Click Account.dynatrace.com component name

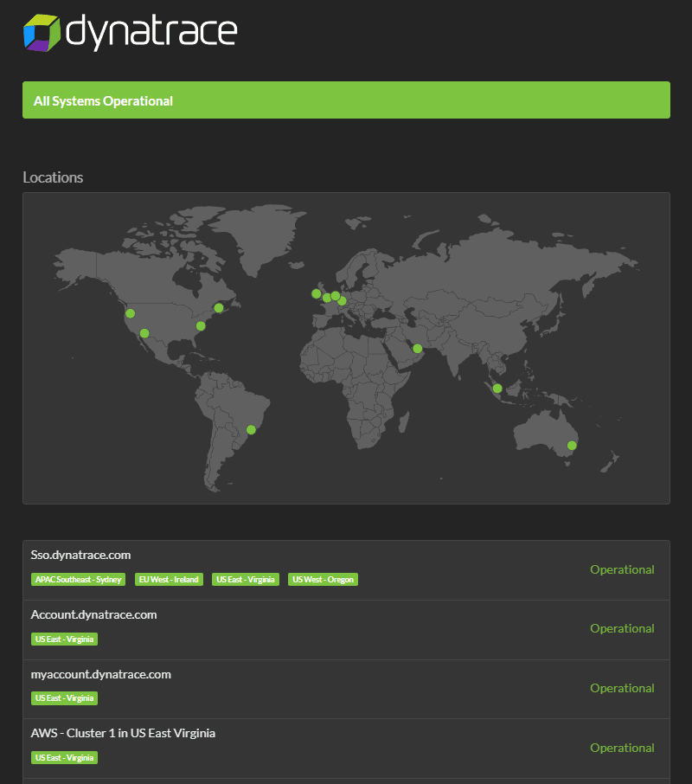click(94, 614)
